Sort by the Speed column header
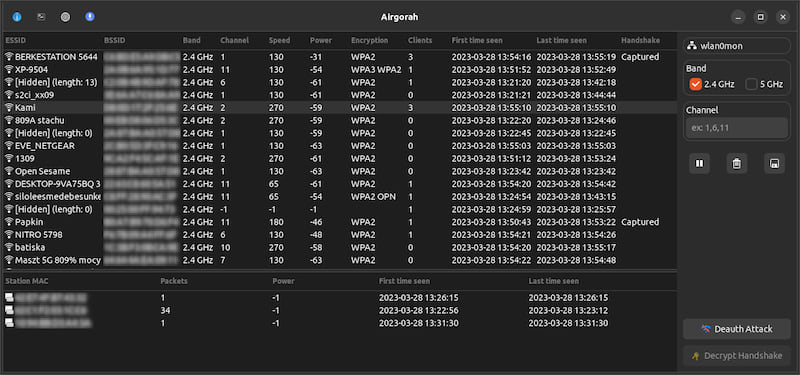The height and width of the screenshot is (375, 800). tap(279, 40)
